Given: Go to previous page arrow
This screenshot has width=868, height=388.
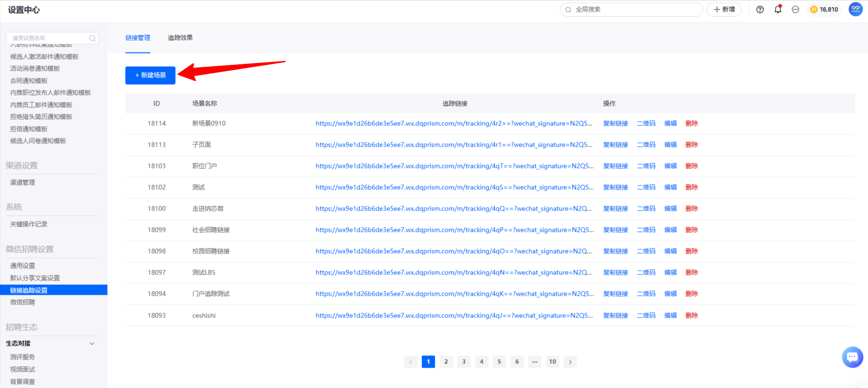Looking at the screenshot, I should coord(410,362).
